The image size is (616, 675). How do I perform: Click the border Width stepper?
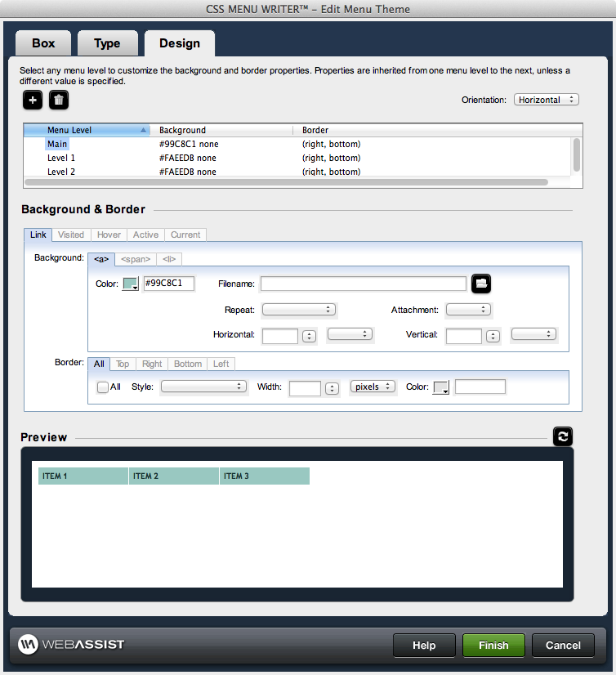pos(332,389)
